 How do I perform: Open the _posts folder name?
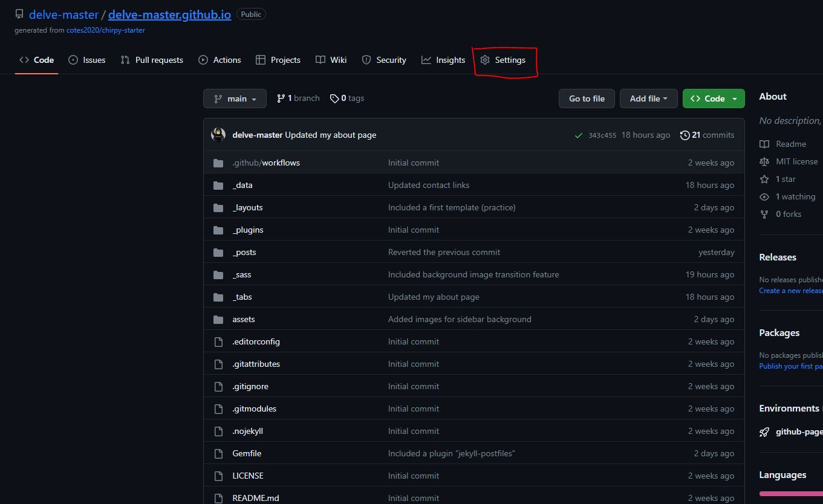pos(244,252)
